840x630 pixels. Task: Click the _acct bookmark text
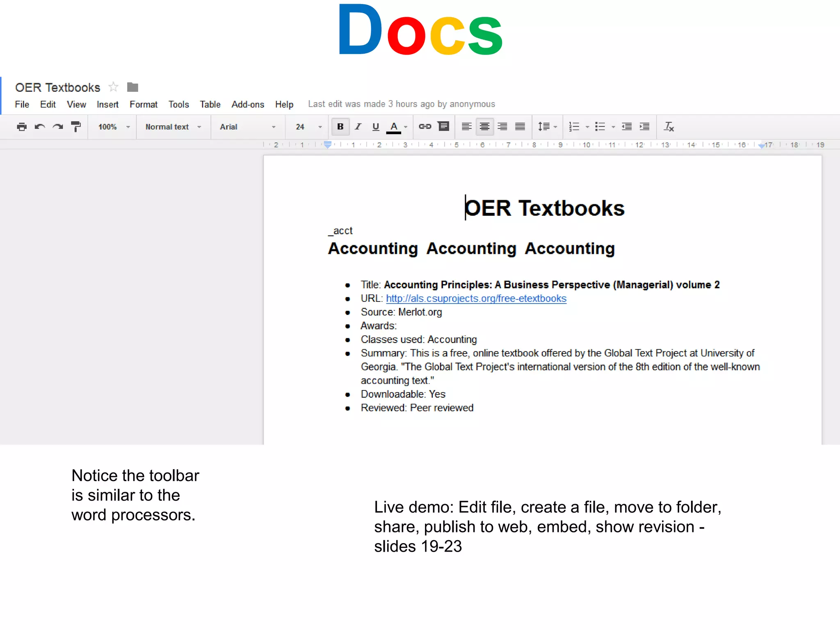(340, 231)
